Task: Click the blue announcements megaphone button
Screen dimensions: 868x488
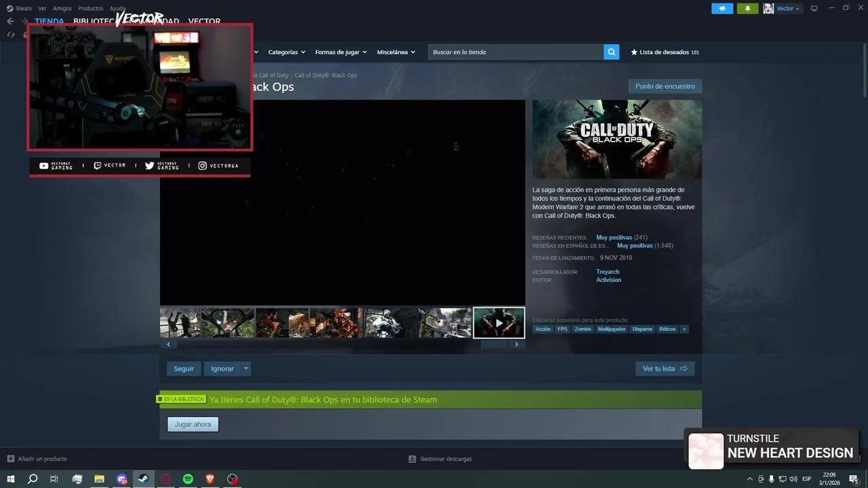Action: [722, 8]
